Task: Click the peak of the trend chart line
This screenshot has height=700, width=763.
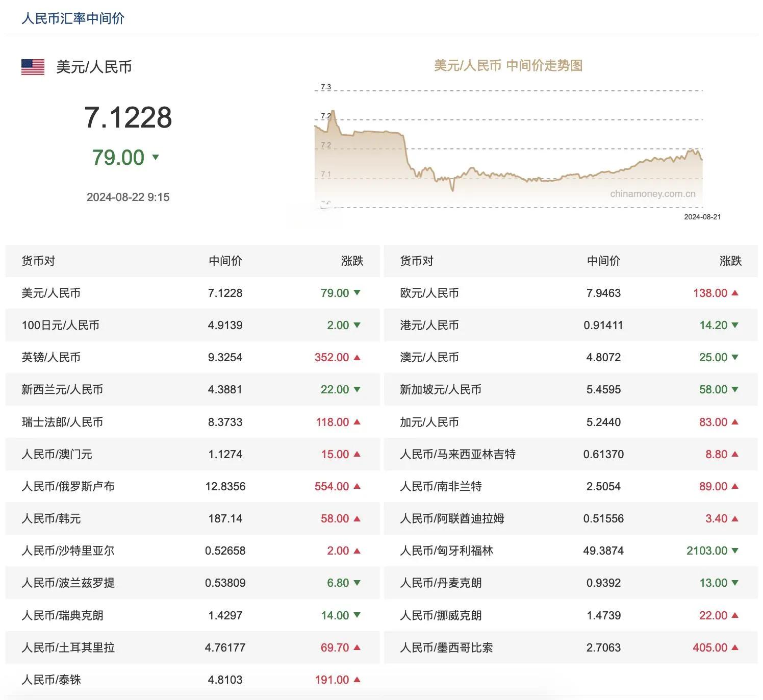Action: pyautogui.click(x=333, y=111)
